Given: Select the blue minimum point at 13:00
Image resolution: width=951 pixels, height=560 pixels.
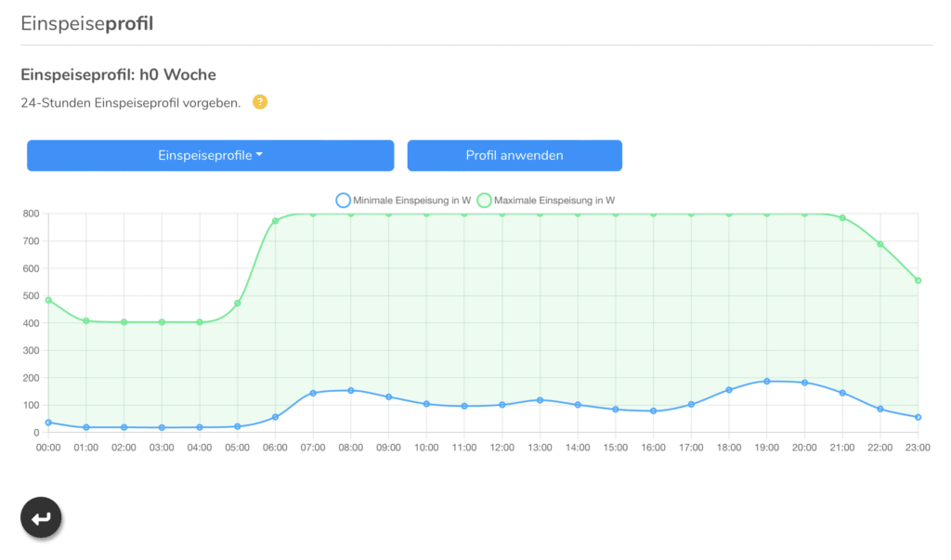Looking at the screenshot, I should coord(540,400).
